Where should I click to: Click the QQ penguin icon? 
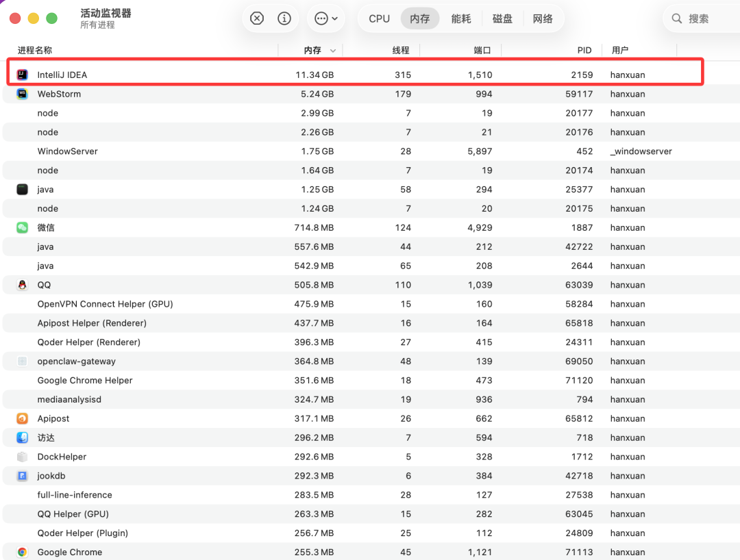(22, 285)
